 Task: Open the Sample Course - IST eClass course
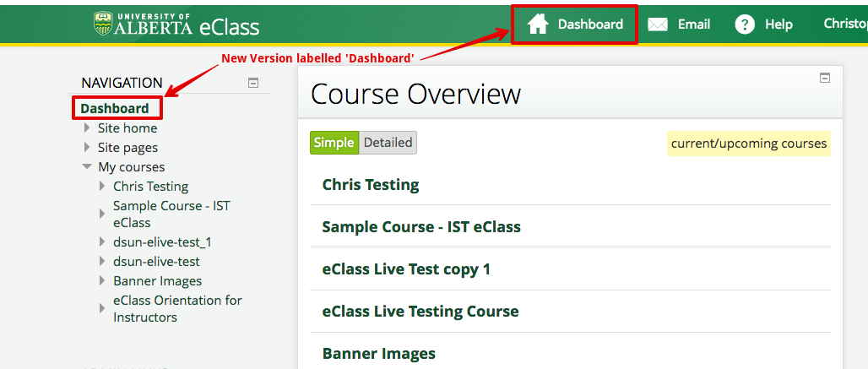pos(421,226)
